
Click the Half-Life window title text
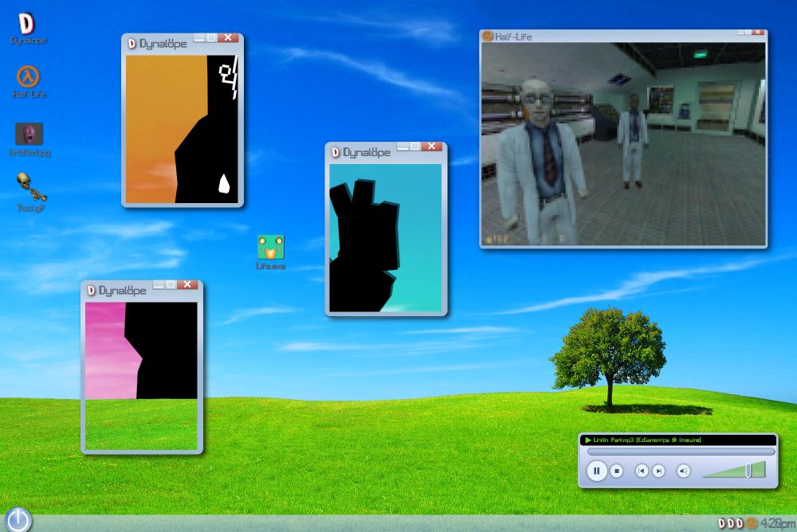(x=513, y=37)
